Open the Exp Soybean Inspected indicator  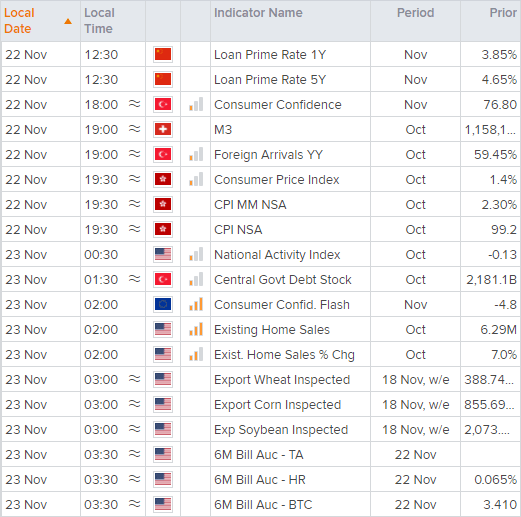pyautogui.click(x=281, y=430)
